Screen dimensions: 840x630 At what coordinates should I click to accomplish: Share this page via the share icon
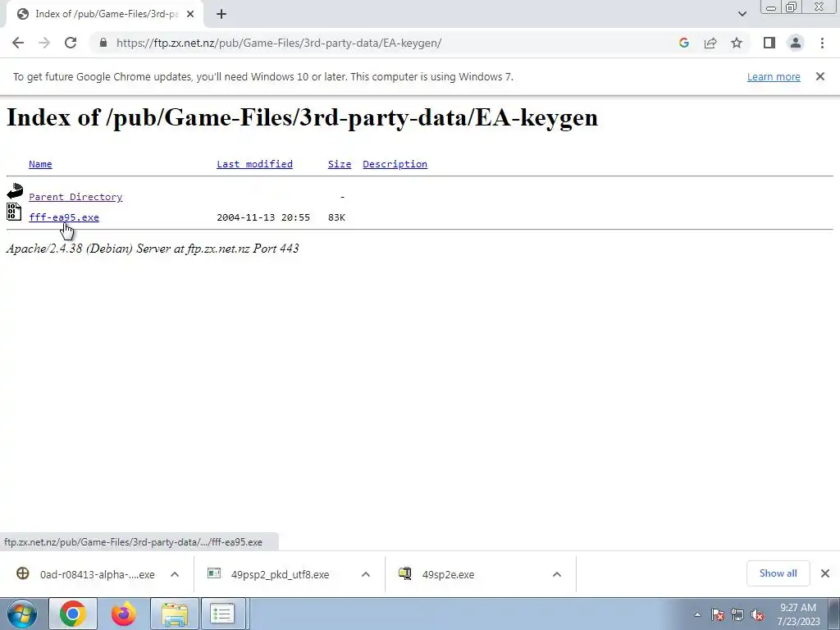710,43
